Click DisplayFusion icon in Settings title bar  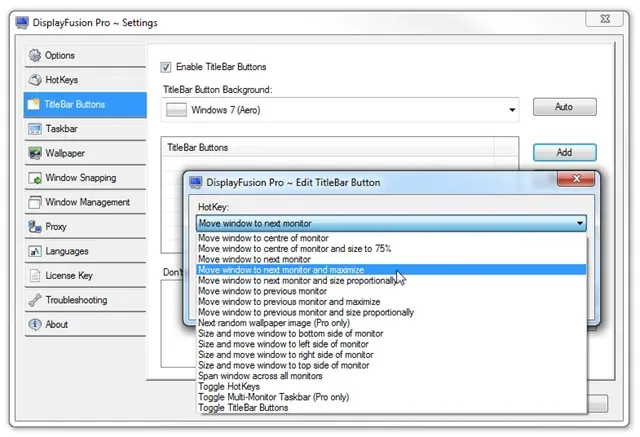22,22
